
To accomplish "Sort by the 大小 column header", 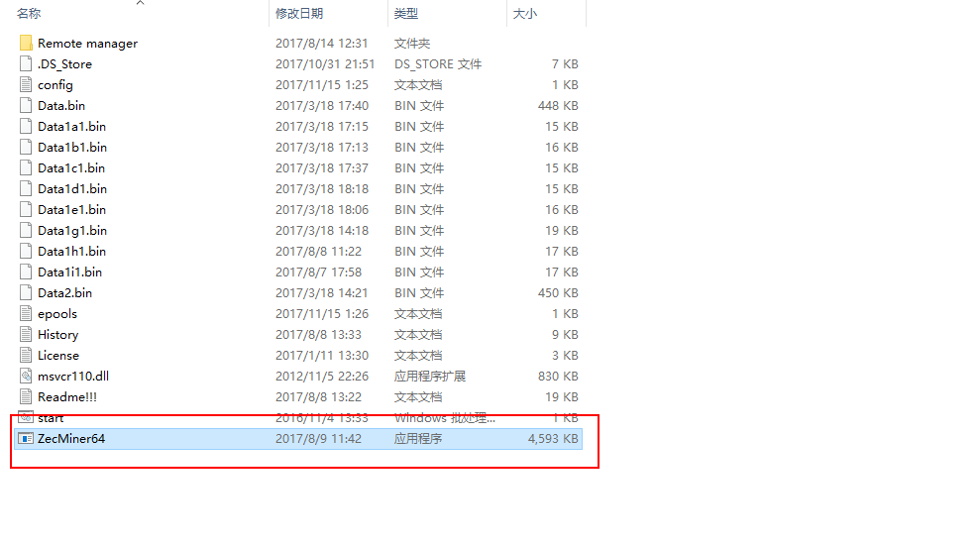I will (524, 14).
